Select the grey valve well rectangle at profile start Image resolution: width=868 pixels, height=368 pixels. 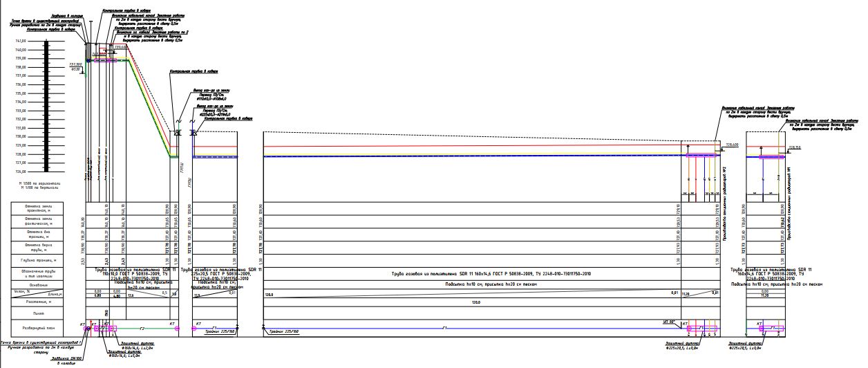[x=88, y=53]
